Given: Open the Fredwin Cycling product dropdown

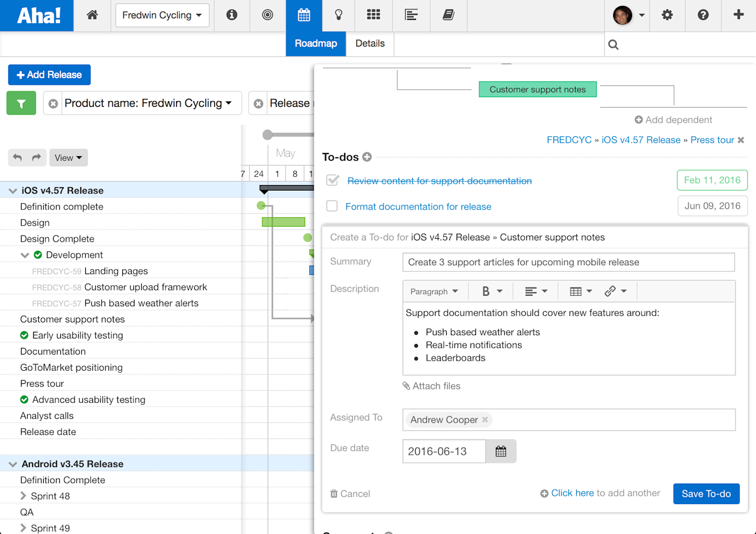Looking at the screenshot, I should pyautogui.click(x=162, y=15).
